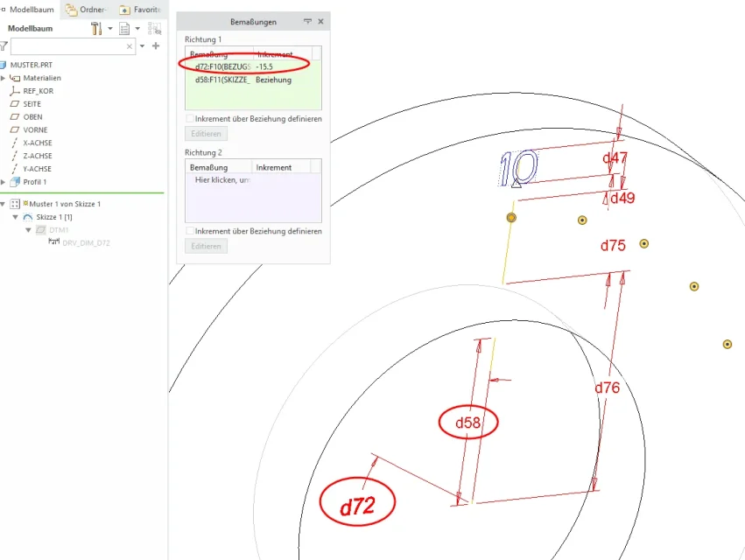Switch to the Favoriten tab
745x560 pixels.
(x=141, y=10)
